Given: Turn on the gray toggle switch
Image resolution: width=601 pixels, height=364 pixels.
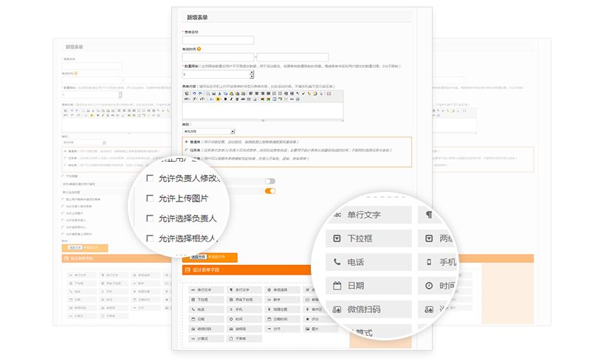Looking at the screenshot, I should tap(270, 181).
